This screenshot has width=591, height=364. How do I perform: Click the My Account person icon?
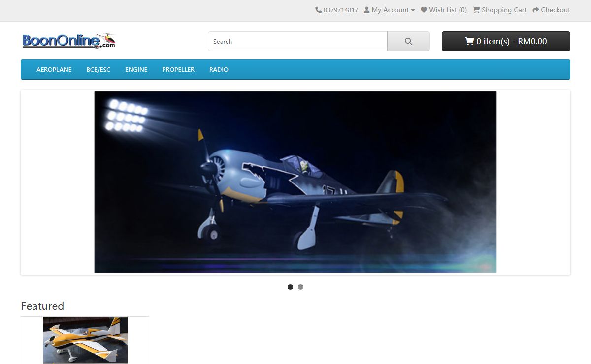366,10
